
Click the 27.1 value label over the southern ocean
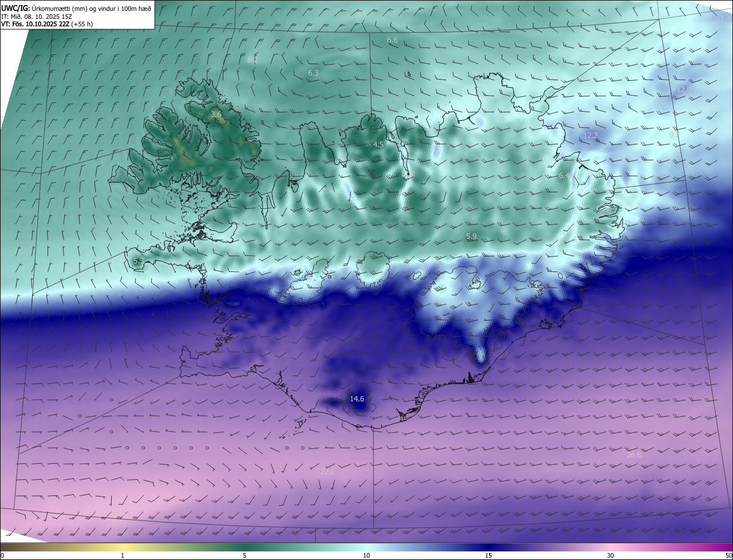pos(327,472)
